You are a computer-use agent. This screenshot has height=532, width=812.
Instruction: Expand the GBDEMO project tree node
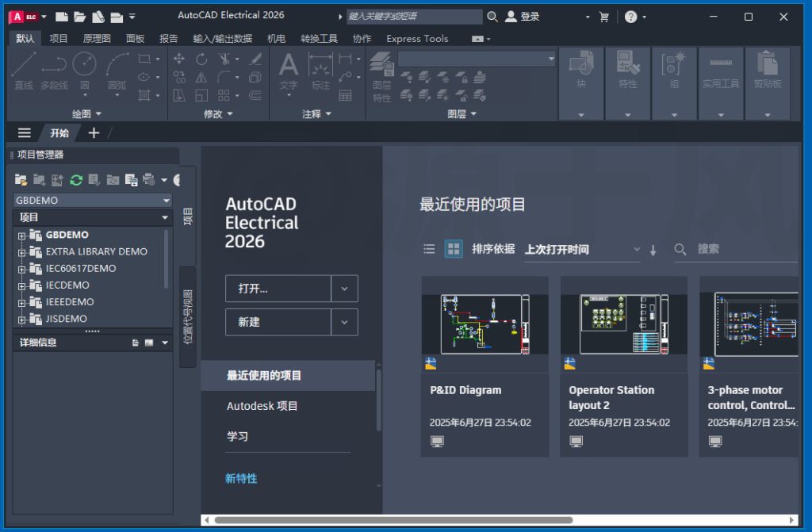coord(21,235)
